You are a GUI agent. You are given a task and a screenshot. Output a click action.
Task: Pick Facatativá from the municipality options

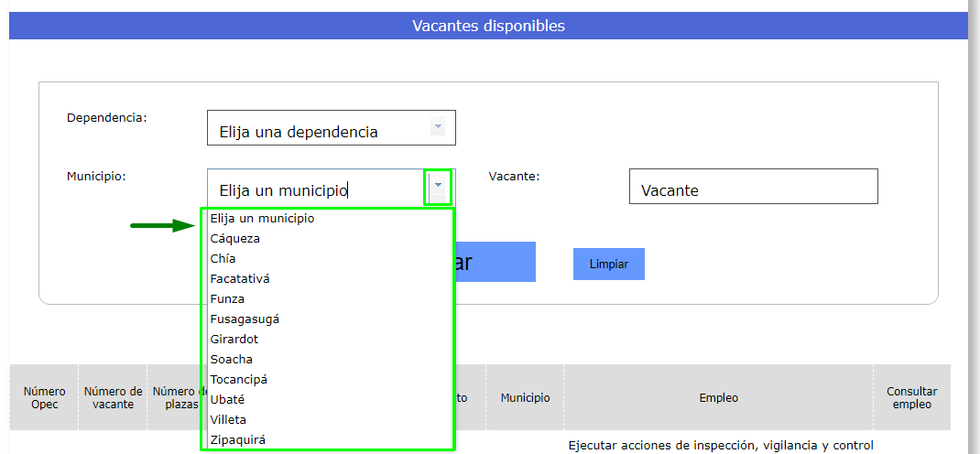[240, 279]
